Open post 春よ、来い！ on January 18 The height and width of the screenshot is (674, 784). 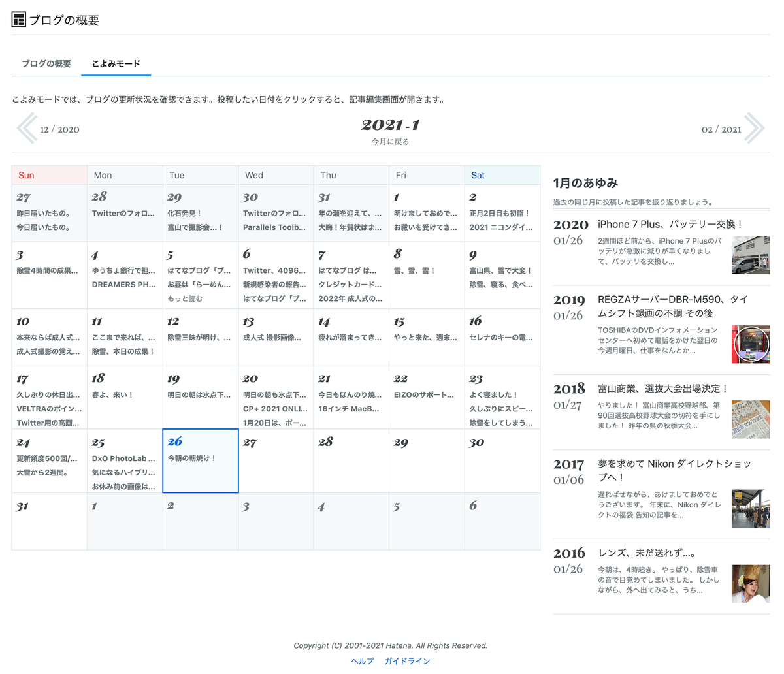[112, 395]
